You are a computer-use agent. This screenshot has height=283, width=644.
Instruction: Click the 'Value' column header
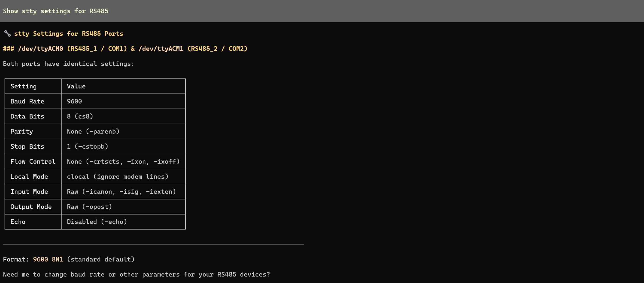(x=76, y=86)
